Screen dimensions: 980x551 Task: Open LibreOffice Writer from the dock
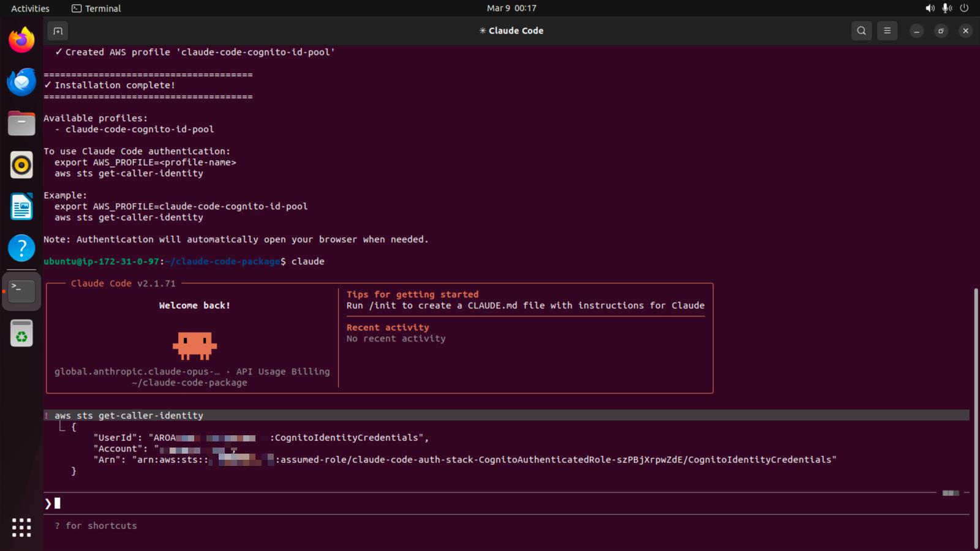click(x=21, y=207)
